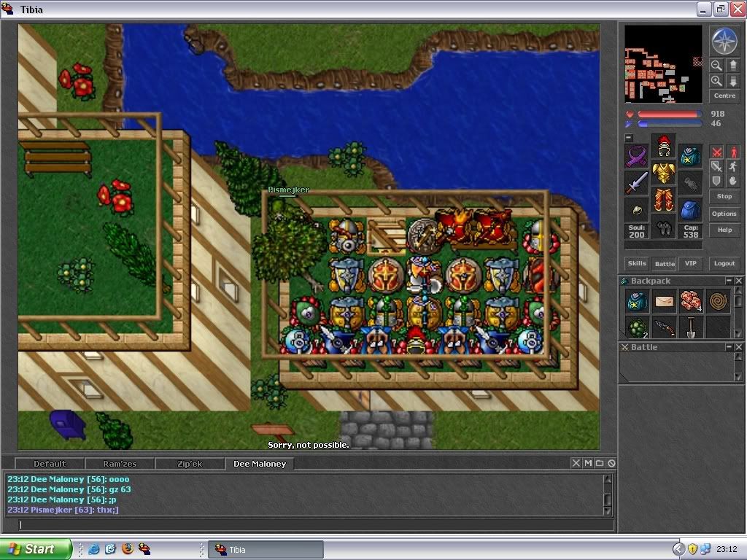Zoom in the minimap
The width and height of the screenshot is (747, 560).
pyautogui.click(x=716, y=80)
